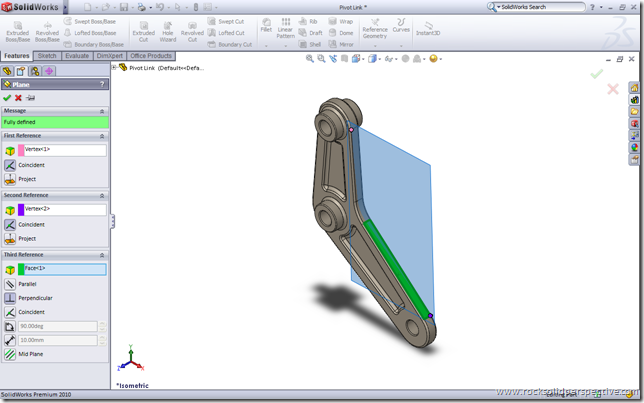Select the Extruded Cut tool
This screenshot has height=403, width=644.
143,32
